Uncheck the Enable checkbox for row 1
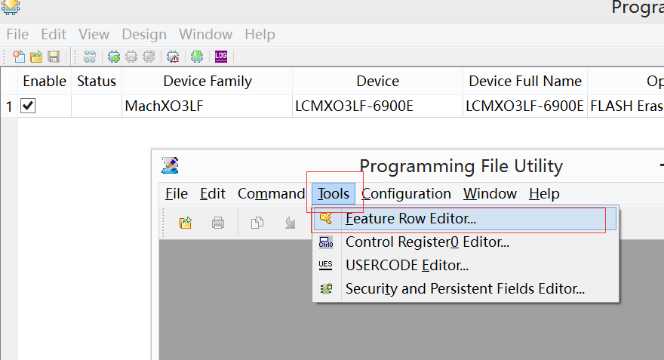Image resolution: width=664 pixels, height=360 pixels. coord(28,105)
